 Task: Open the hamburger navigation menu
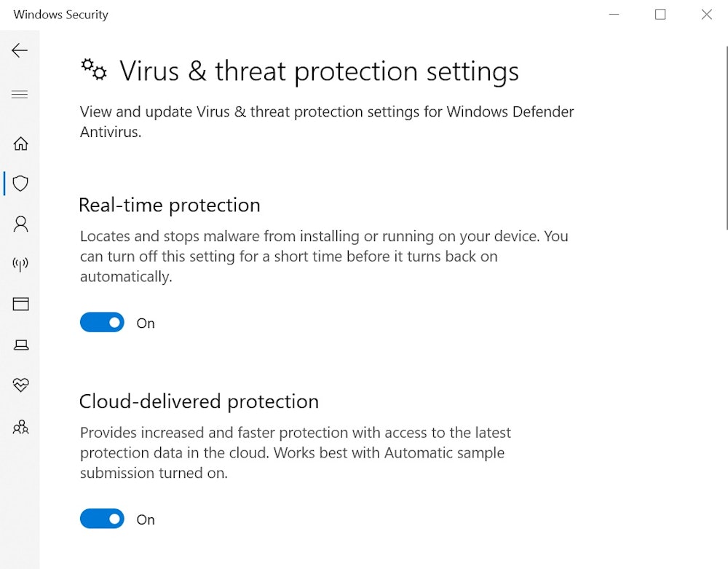coord(20,94)
